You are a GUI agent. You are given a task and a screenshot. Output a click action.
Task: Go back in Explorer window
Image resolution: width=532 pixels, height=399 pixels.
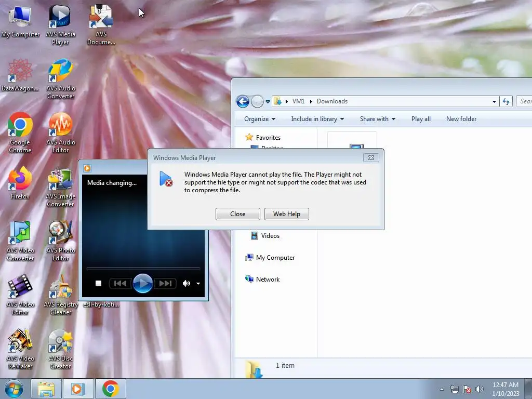243,101
